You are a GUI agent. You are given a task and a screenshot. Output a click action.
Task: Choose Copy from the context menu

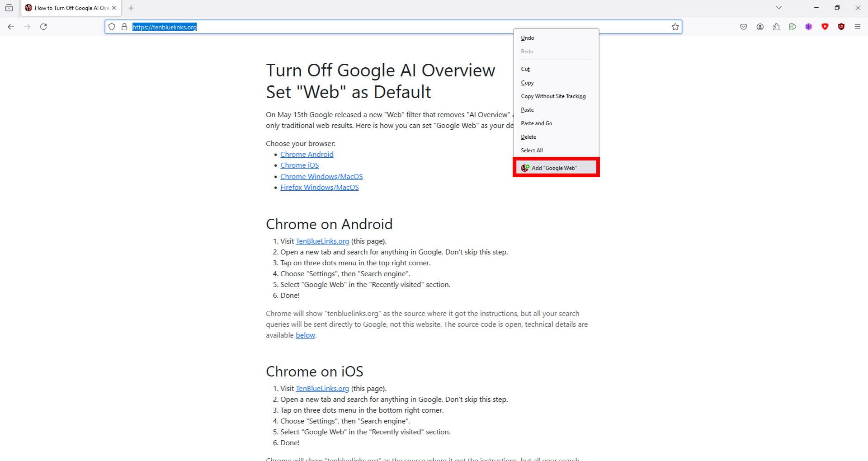coord(556,83)
